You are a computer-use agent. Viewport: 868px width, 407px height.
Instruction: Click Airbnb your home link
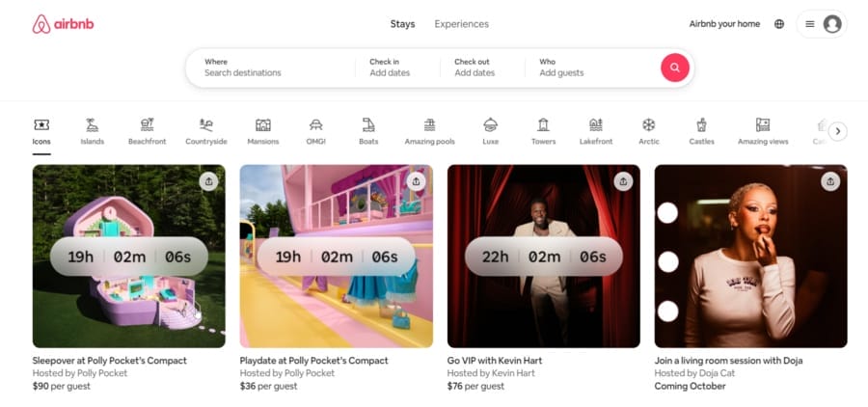724,24
